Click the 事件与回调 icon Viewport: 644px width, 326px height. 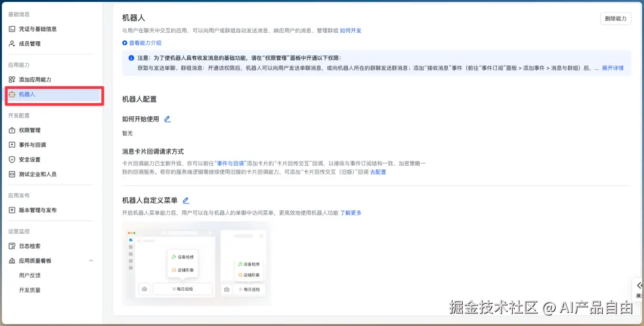(12, 145)
